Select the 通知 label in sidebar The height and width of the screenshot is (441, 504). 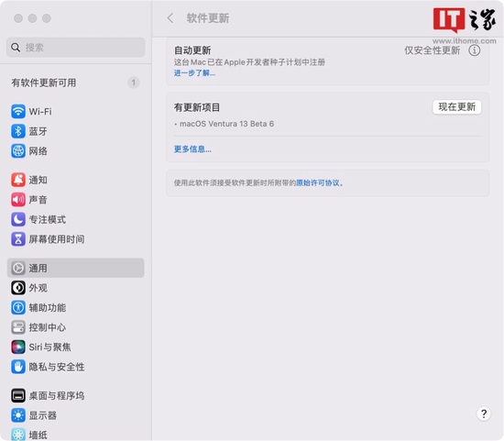[38, 180]
